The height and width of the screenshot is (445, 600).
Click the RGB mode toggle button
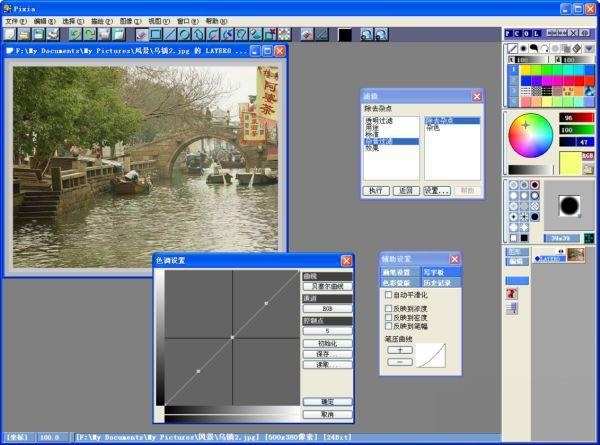588,156
